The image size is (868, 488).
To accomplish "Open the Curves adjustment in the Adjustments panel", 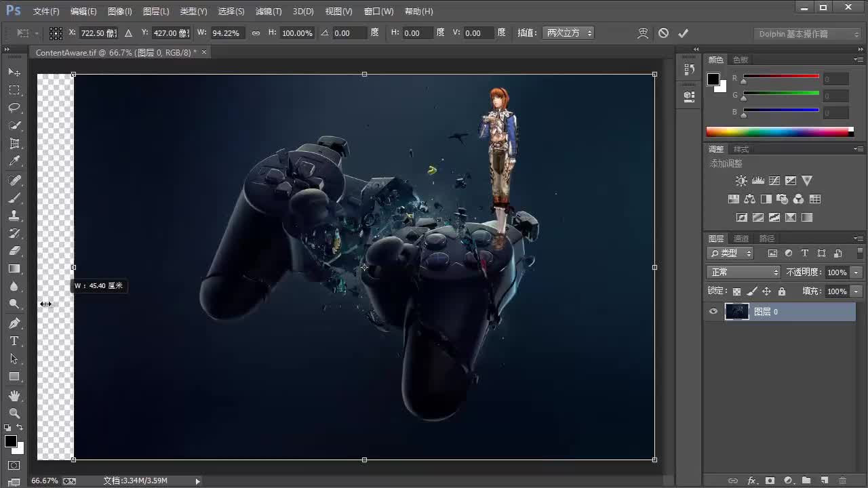I will click(x=774, y=180).
